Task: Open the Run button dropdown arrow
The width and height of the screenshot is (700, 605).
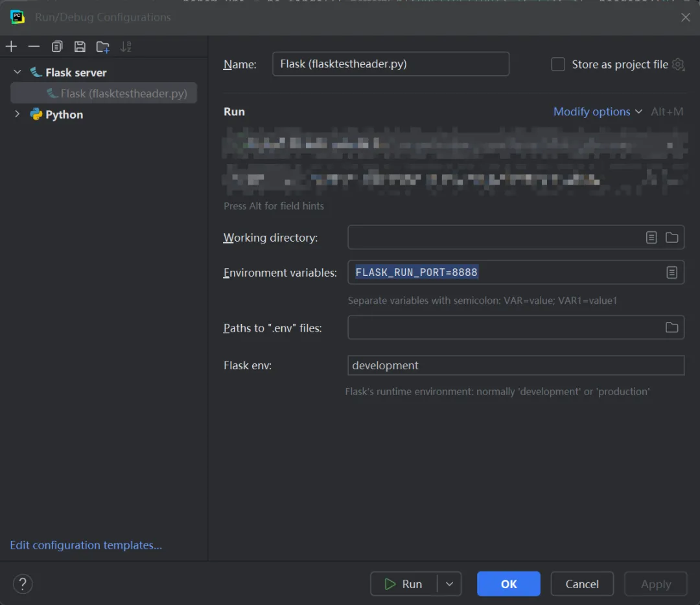Action: coord(450,584)
